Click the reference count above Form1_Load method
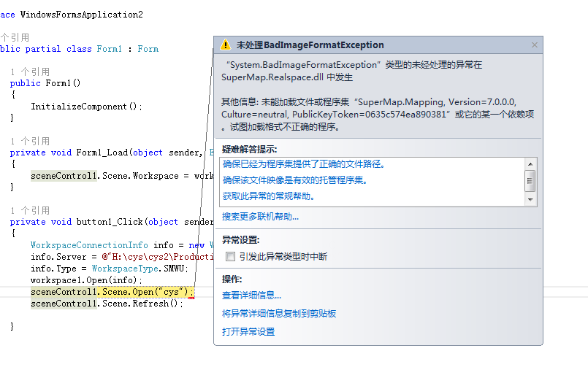This screenshot has height=378, width=588. 31,141
